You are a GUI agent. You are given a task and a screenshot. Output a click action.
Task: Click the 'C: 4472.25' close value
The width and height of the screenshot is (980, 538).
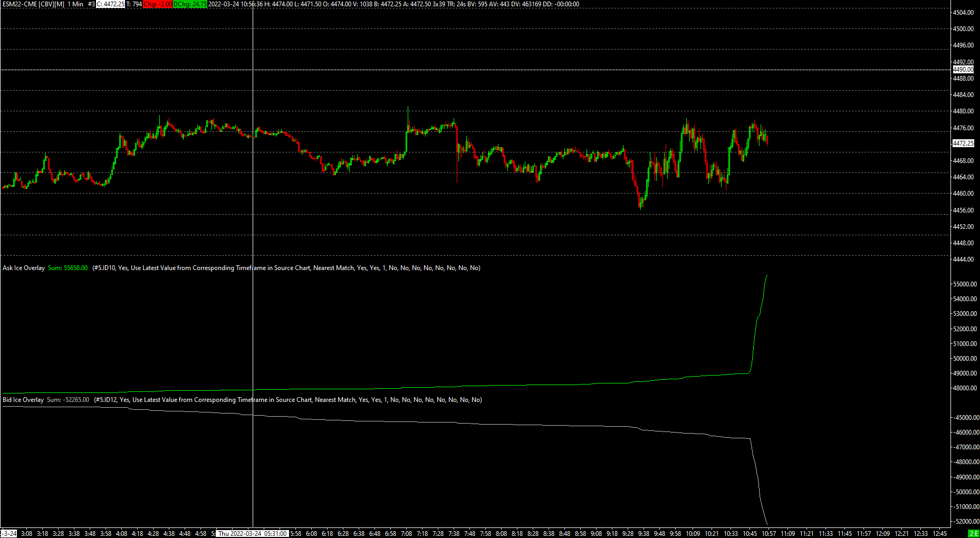[110, 4]
